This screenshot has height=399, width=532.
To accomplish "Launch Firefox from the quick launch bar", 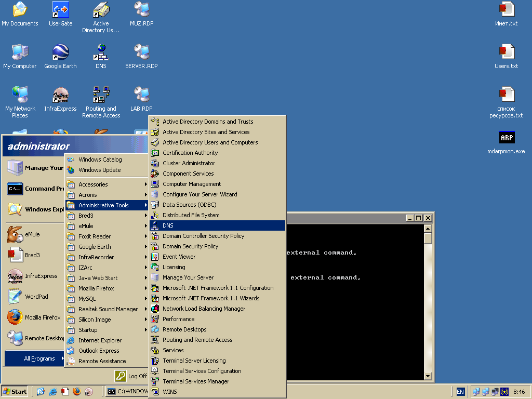I will [77, 392].
